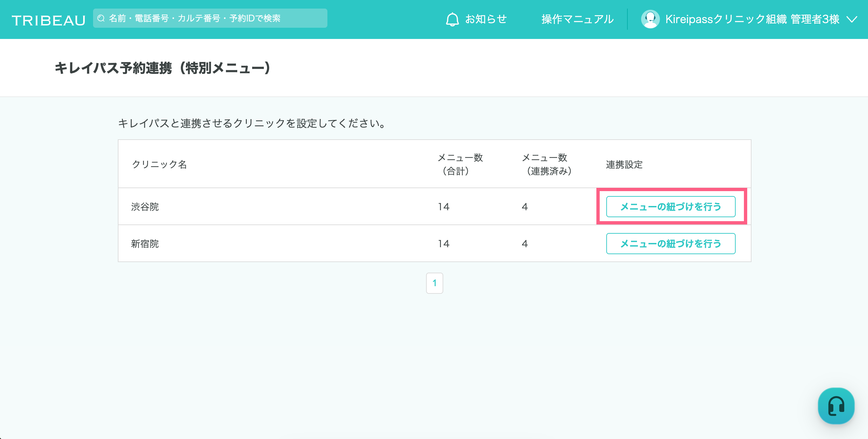Click the 新宿院 clinic name cell
The height and width of the screenshot is (439, 868).
[x=145, y=244]
